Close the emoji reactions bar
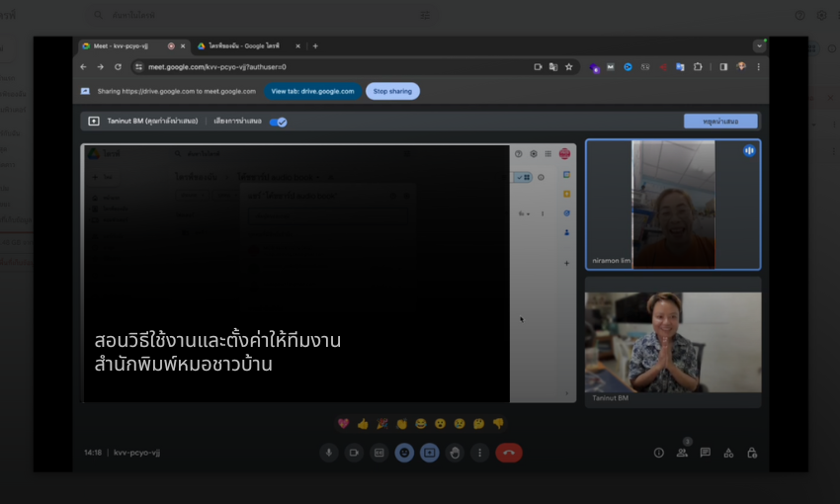 coord(404,453)
